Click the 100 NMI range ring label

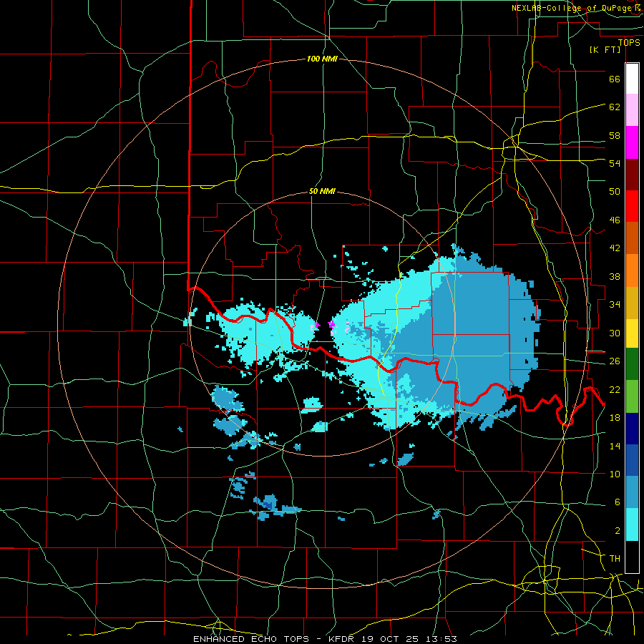322,59
